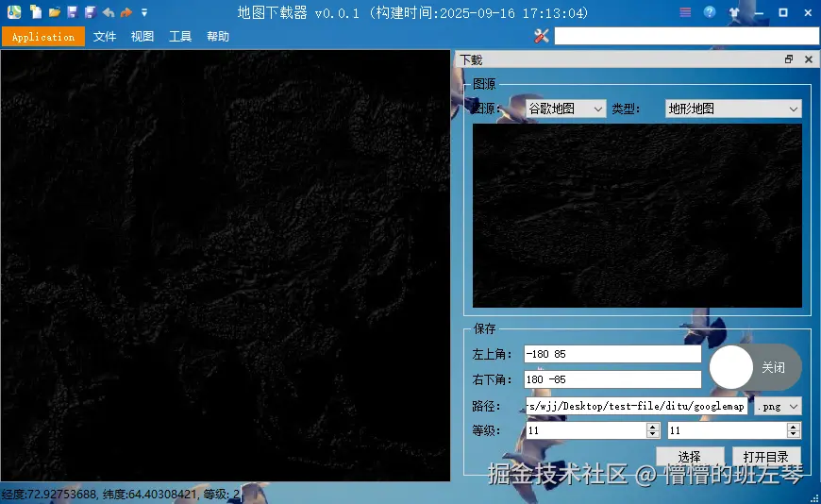Create a new file via toolbar icon
The width and height of the screenshot is (821, 504).
point(36,12)
